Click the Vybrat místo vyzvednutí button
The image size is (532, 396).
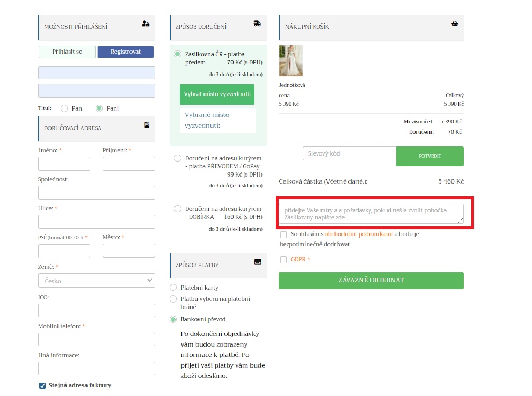pyautogui.click(x=217, y=94)
